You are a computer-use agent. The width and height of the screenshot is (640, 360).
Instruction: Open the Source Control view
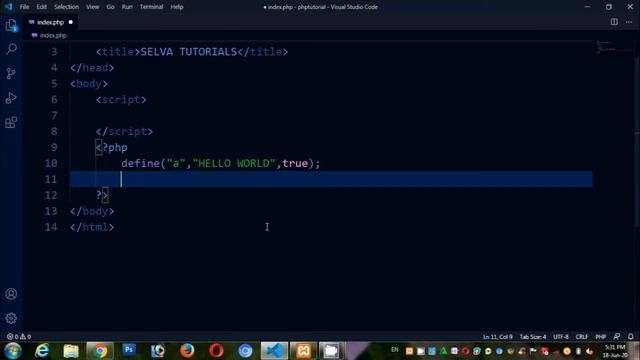point(11,73)
